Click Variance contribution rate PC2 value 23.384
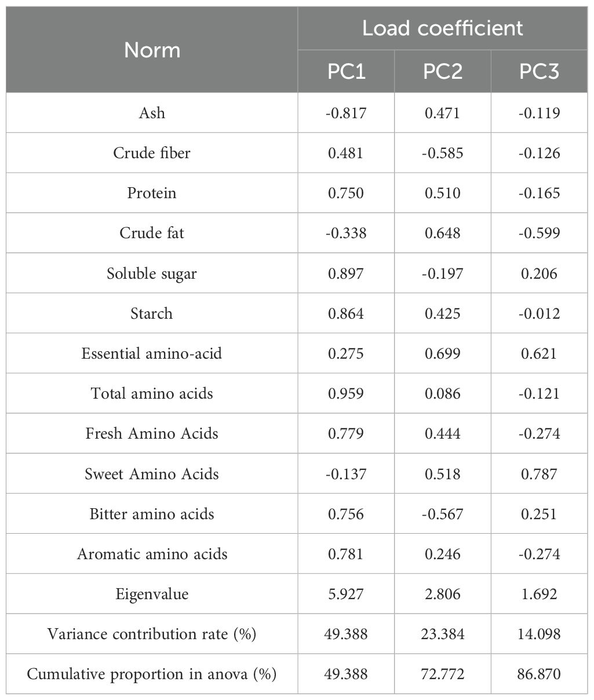594x700 pixels. pyautogui.click(x=443, y=634)
